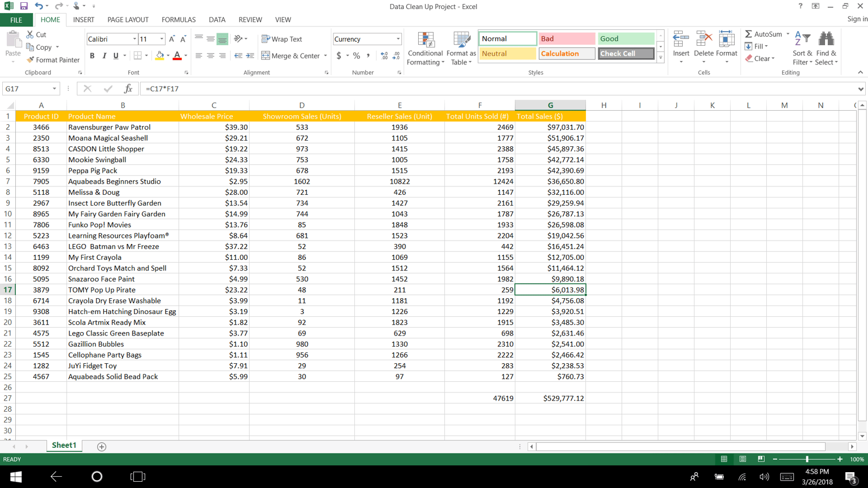The height and width of the screenshot is (488, 868).
Task: Add a new sheet with the plus icon
Action: (102, 447)
